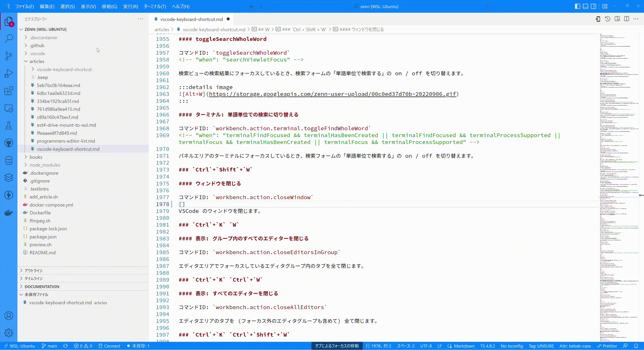Click the Connect status bar item
Image resolution: width=644 pixels, height=350 pixels.
[x=109, y=346]
